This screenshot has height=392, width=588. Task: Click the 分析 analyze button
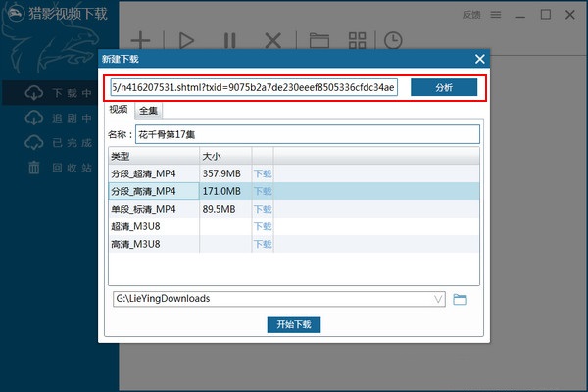coord(444,87)
